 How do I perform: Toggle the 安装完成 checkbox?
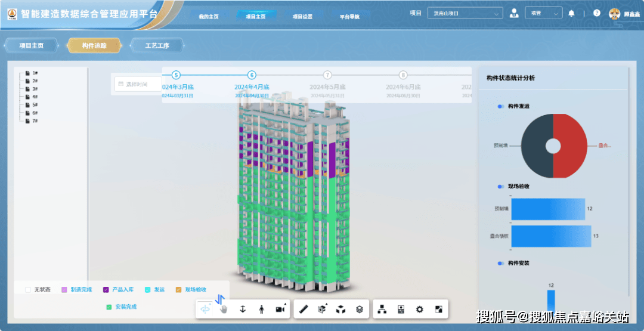[x=109, y=307]
